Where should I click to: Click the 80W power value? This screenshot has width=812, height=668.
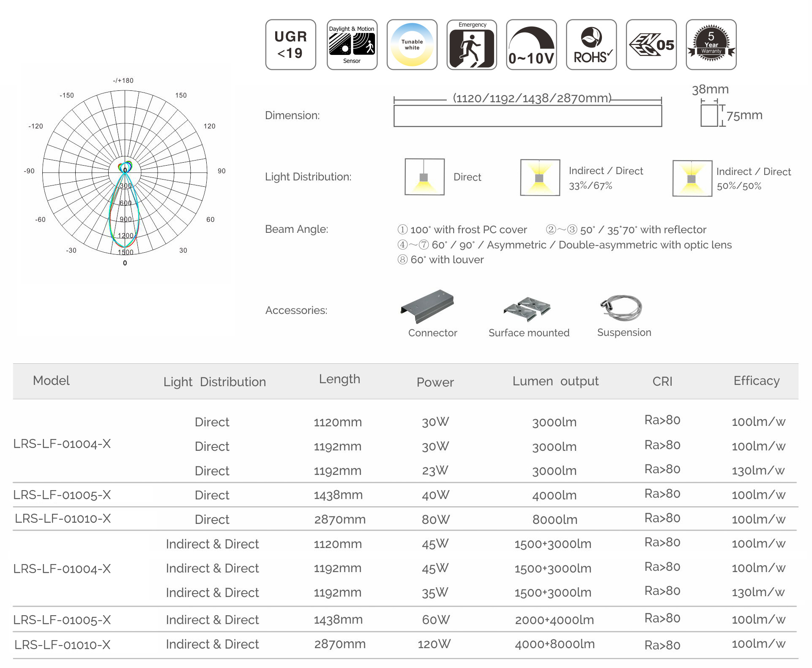[435, 519]
